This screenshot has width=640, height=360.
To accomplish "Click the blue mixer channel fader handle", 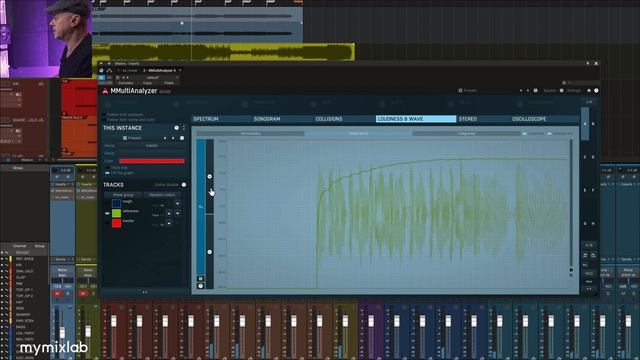I will (x=62, y=333).
